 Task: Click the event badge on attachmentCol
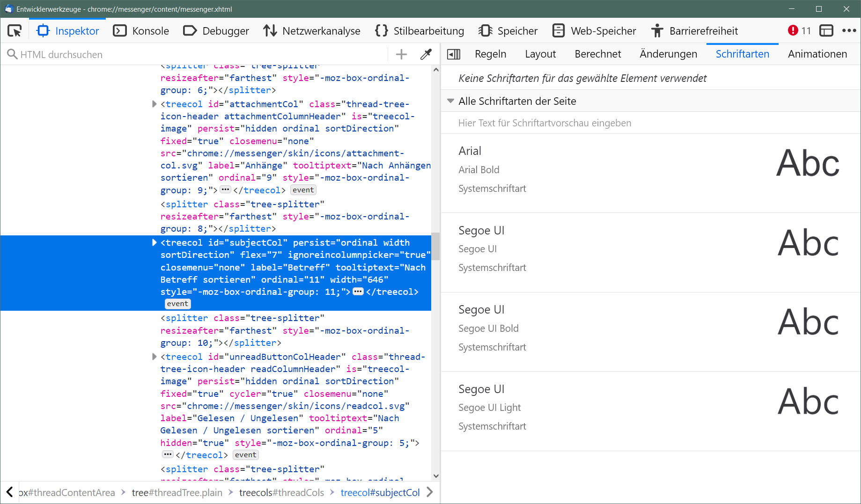[303, 190]
